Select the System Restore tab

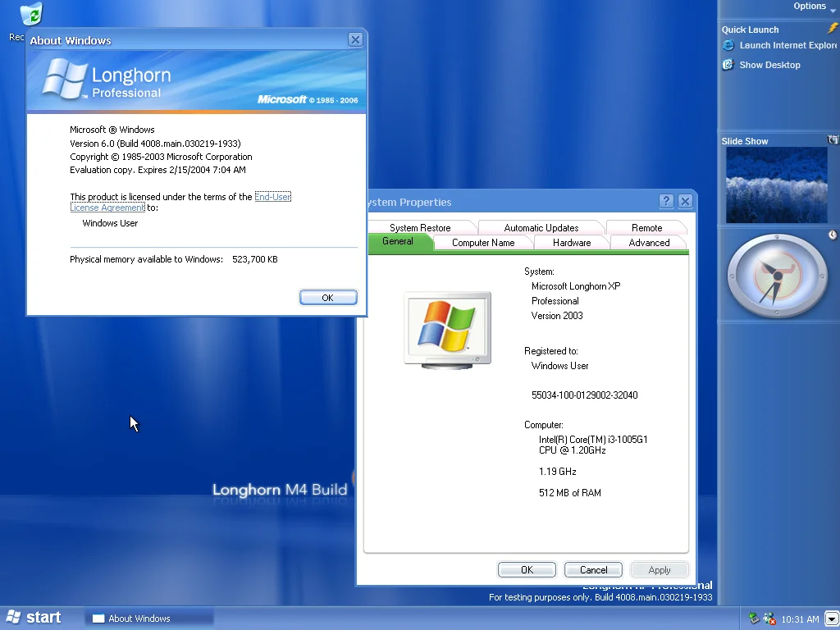point(421,227)
